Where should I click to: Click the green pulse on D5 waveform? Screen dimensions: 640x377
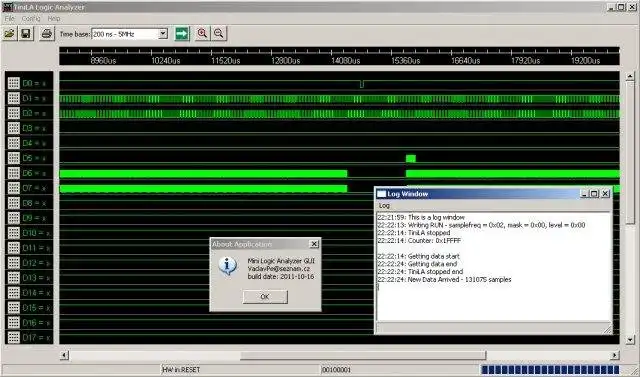411,159
